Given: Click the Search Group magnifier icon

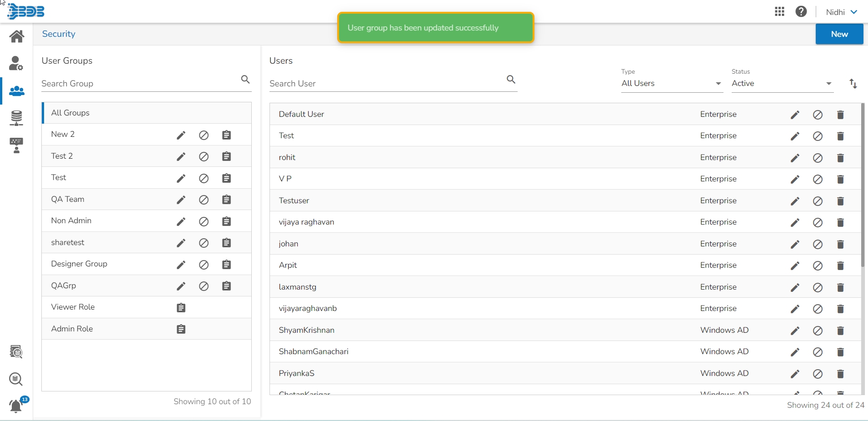Looking at the screenshot, I should pyautogui.click(x=245, y=80).
